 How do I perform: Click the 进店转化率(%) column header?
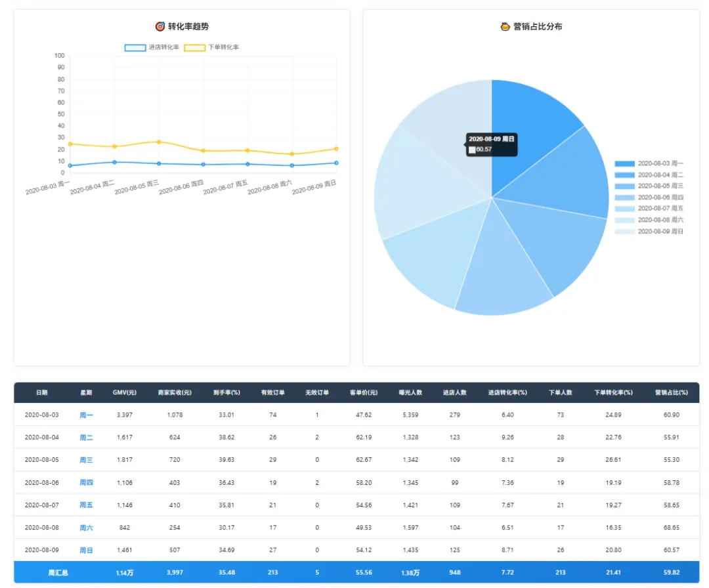[507, 392]
